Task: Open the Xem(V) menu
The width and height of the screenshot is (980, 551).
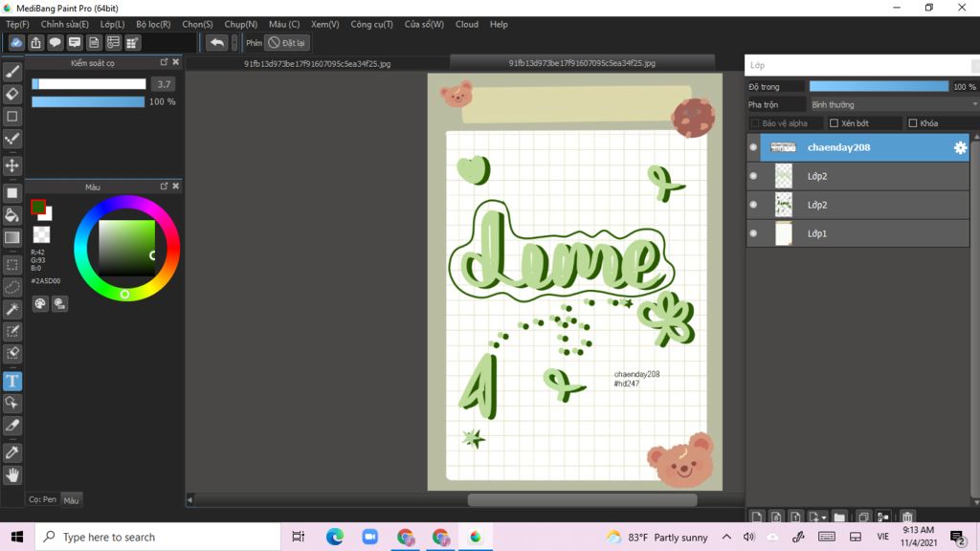Action: coord(325,24)
